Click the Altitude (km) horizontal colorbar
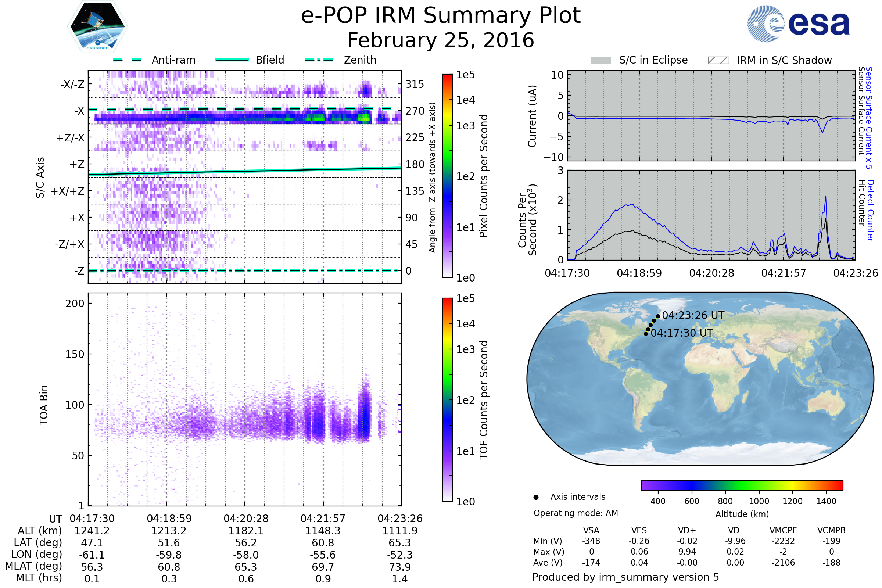Image resolution: width=882 pixels, height=588 pixels. (x=742, y=485)
